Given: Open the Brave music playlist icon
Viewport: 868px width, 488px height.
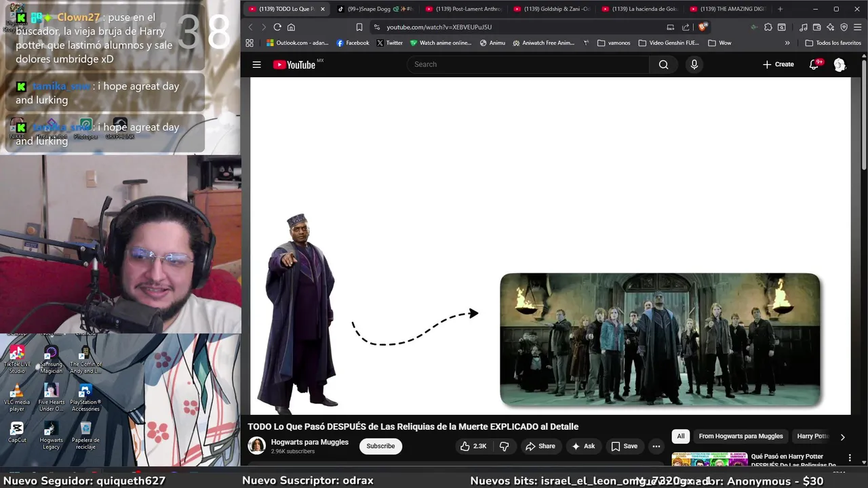Looking at the screenshot, I should pos(804,27).
